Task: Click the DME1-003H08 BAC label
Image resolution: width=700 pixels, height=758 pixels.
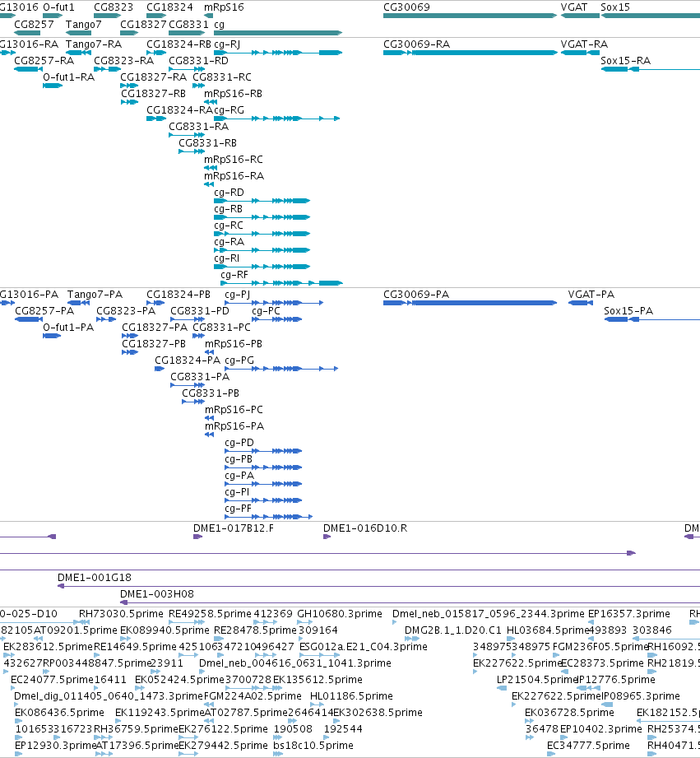Action: click(x=157, y=594)
